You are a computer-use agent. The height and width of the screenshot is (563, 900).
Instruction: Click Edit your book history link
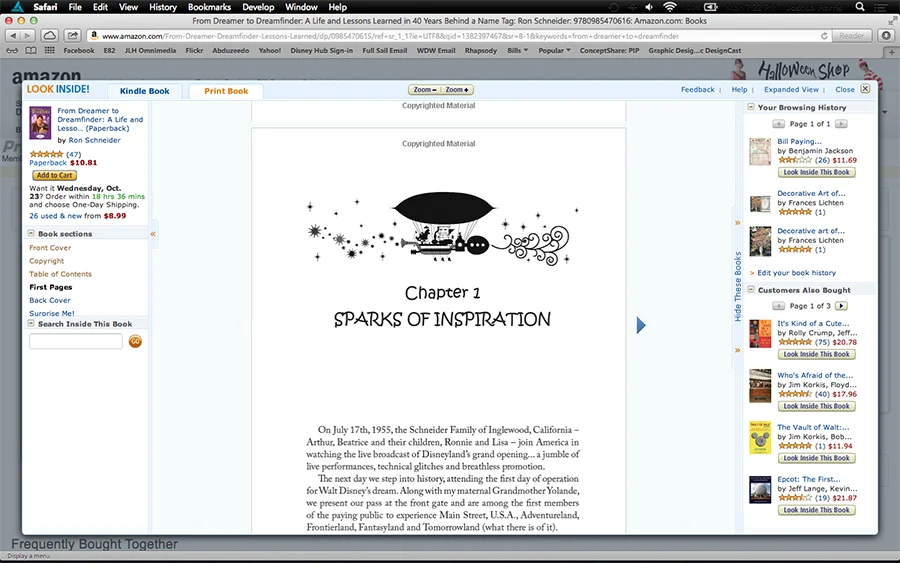tap(796, 273)
